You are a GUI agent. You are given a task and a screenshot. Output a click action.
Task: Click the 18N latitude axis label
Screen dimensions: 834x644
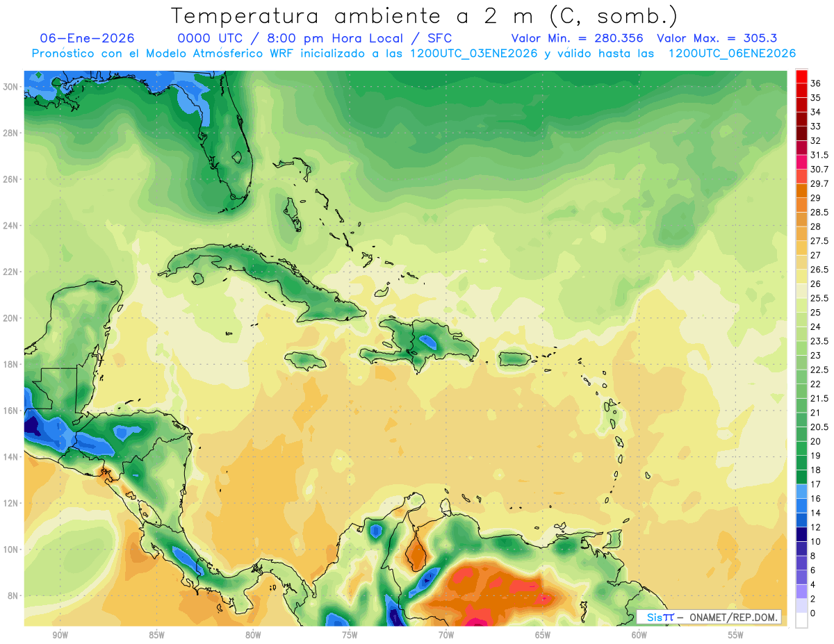coord(10,364)
